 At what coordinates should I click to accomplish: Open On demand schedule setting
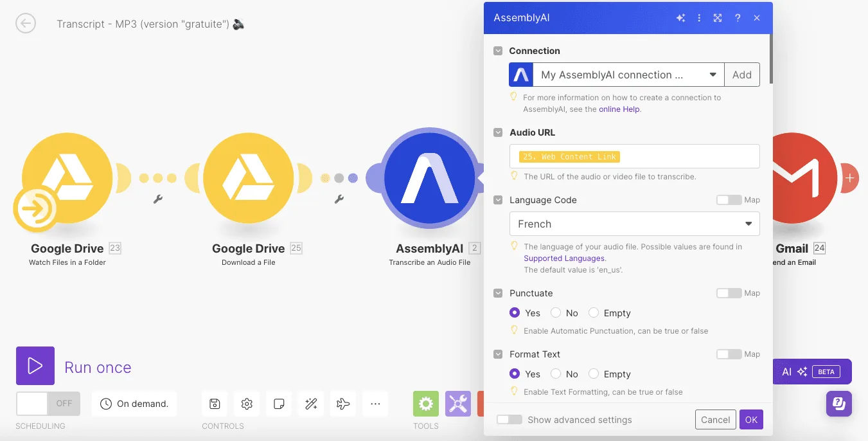click(x=134, y=404)
